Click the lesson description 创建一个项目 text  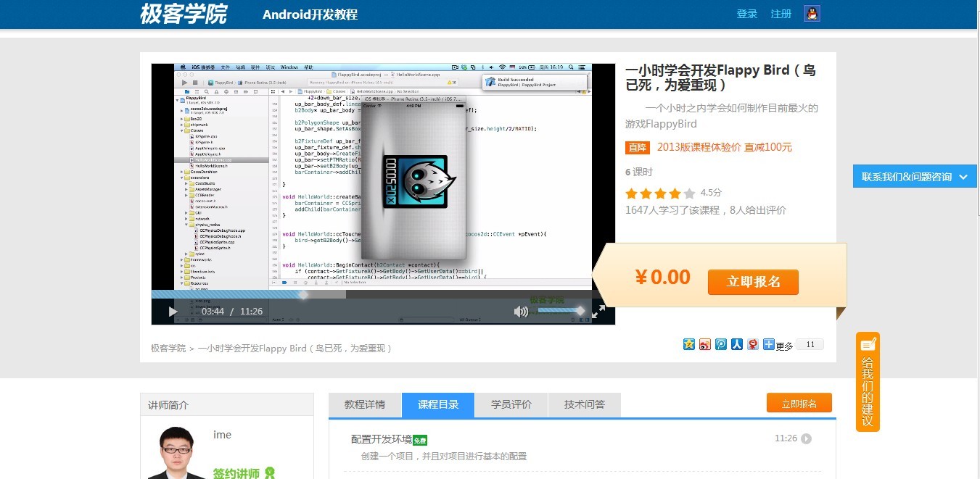pos(444,457)
